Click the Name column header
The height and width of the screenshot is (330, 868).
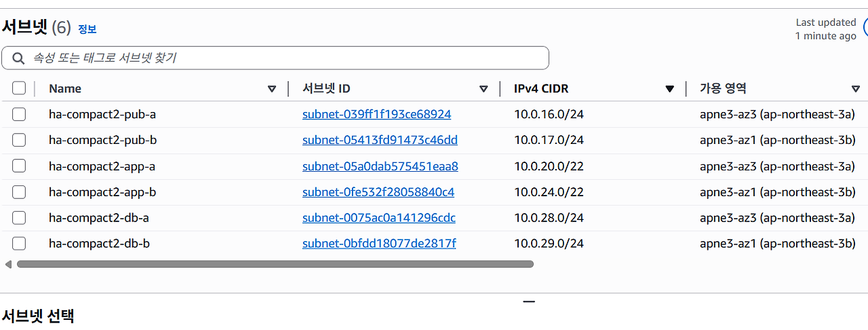tap(65, 89)
